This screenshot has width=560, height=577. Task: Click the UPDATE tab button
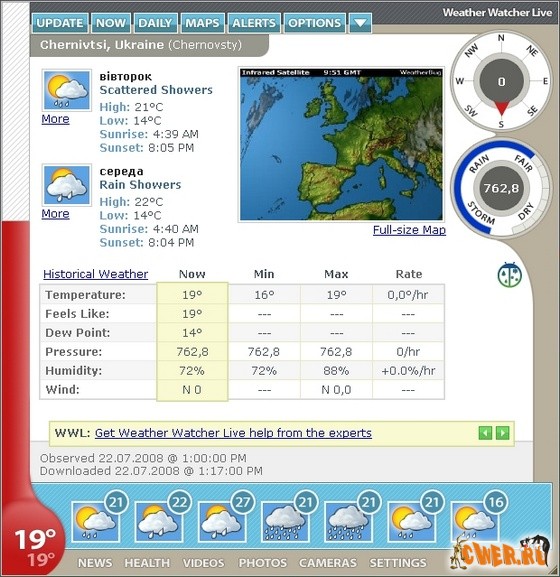click(x=60, y=23)
